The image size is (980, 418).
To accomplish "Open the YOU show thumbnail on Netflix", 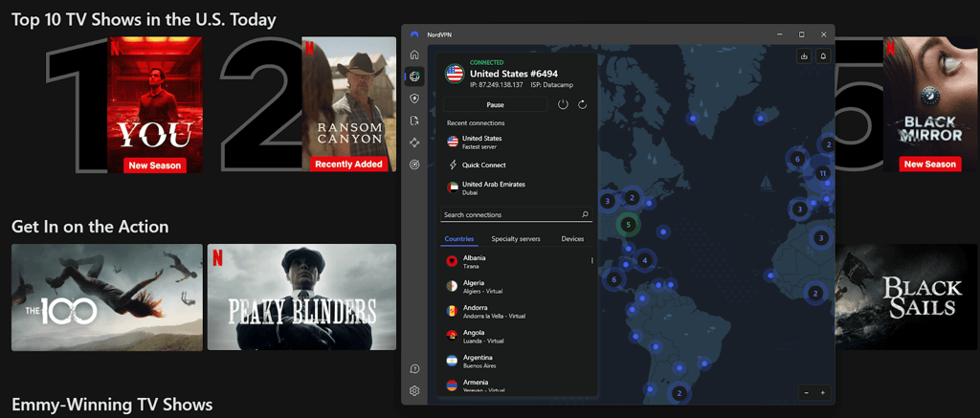I will pos(154,104).
